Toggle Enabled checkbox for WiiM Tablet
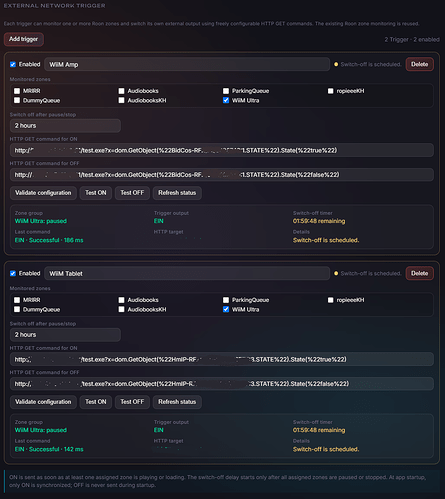The image size is (445, 499). (x=13, y=273)
